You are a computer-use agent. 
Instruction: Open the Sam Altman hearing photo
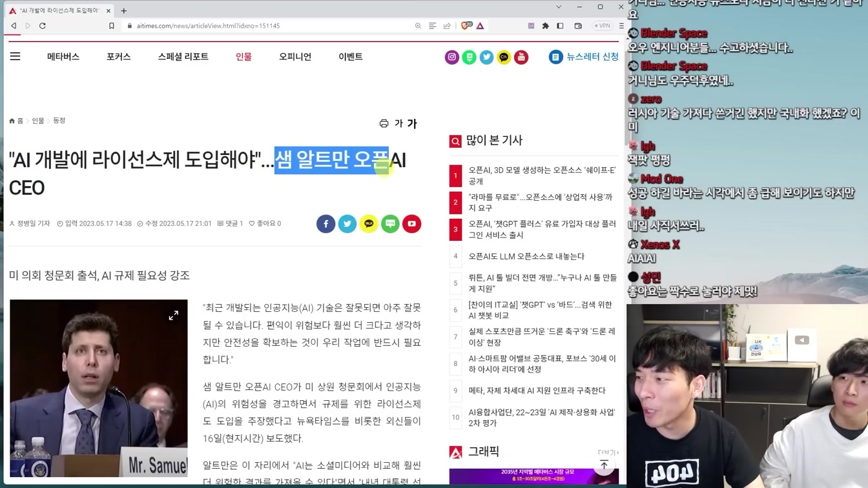[x=99, y=388]
